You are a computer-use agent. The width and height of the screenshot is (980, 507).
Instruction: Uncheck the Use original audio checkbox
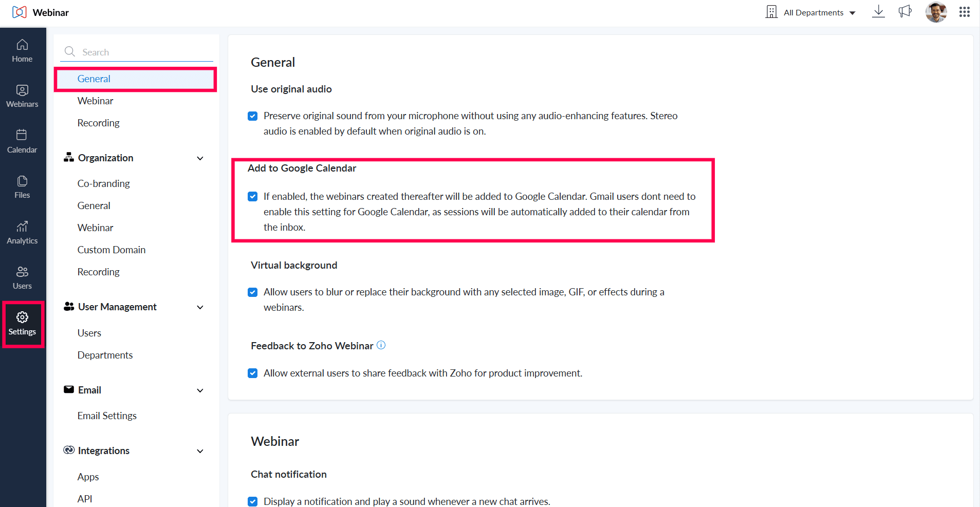point(252,116)
